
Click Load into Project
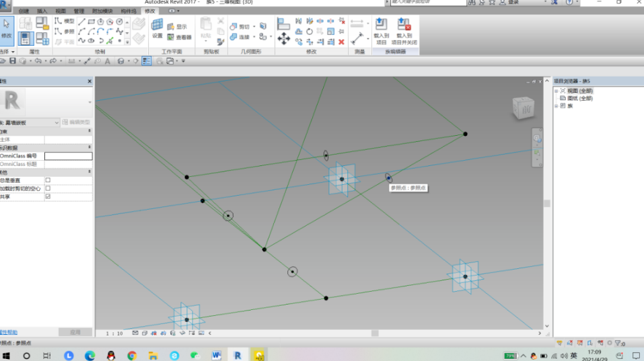[x=381, y=31]
